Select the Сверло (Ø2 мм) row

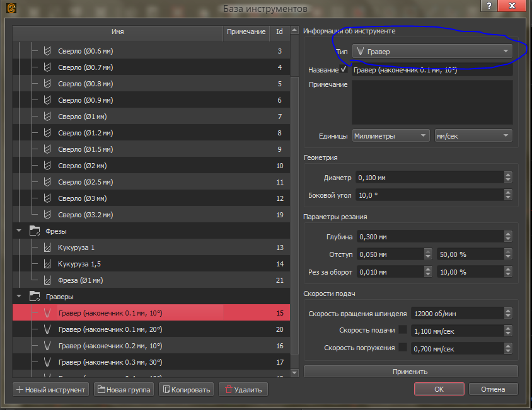point(151,166)
